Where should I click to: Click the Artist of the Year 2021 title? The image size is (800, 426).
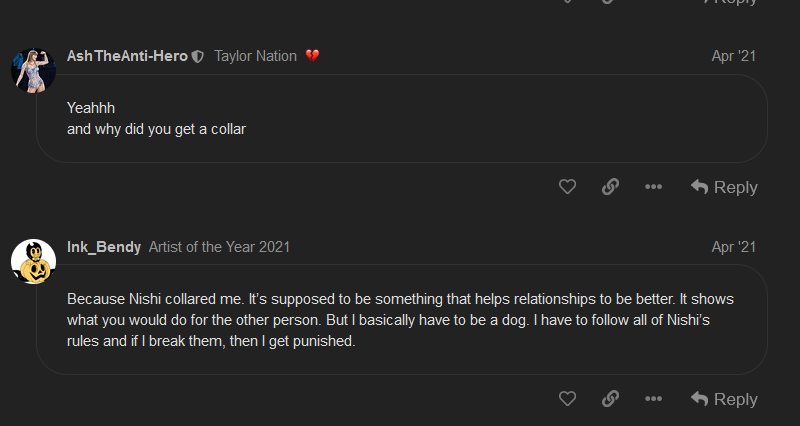[219, 247]
